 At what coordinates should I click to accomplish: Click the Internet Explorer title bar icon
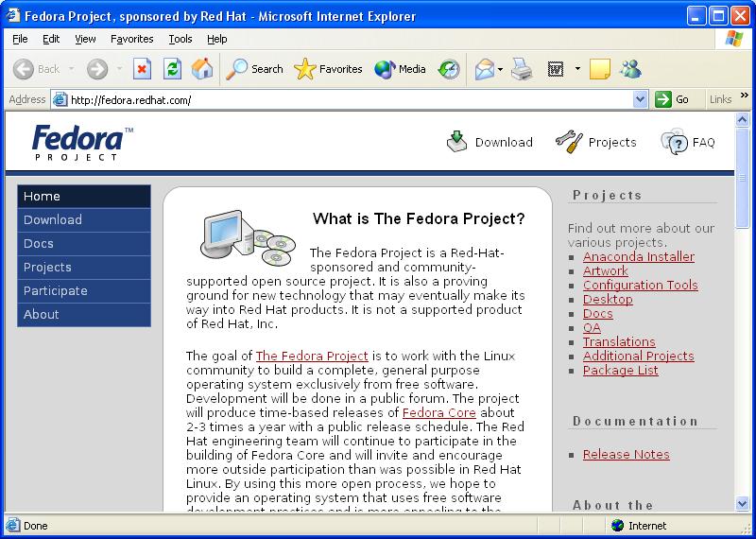coord(12,16)
